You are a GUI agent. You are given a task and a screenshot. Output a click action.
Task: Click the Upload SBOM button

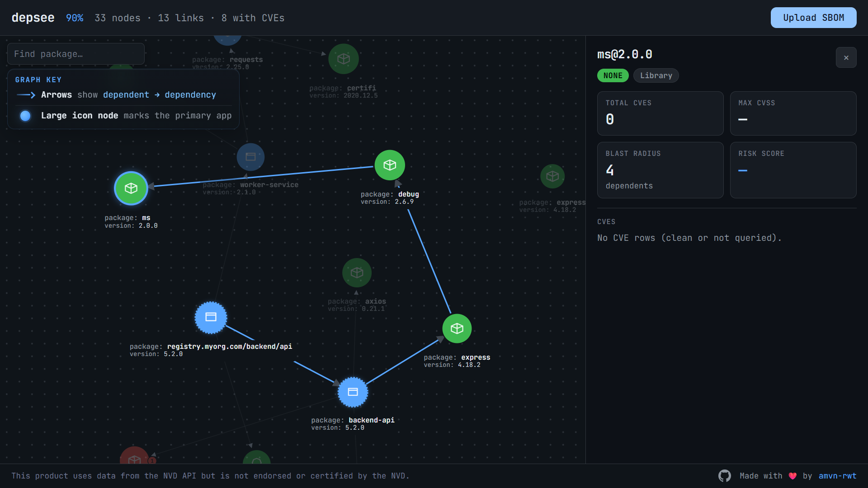(813, 18)
